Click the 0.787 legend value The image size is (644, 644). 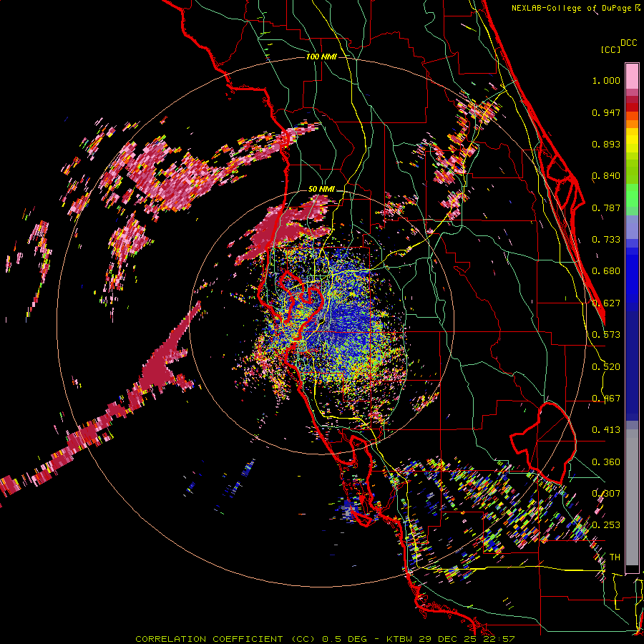(x=606, y=208)
